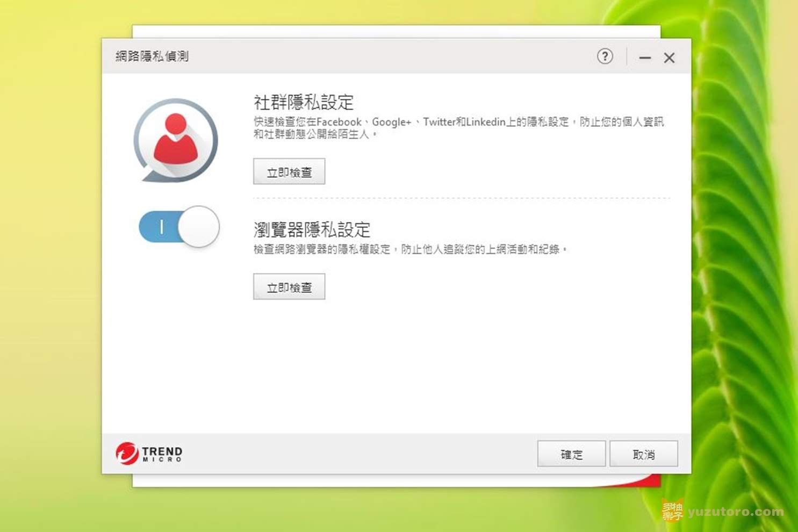Viewport: 798px width, 532px height.
Task: Close the 網路隱私偵測 dialog
Action: [x=669, y=57]
